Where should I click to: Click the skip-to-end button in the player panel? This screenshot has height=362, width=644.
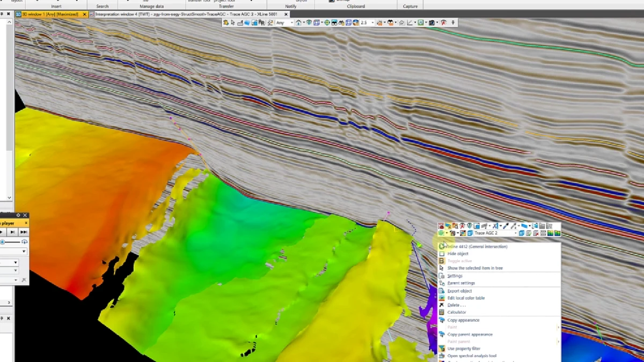(23, 232)
